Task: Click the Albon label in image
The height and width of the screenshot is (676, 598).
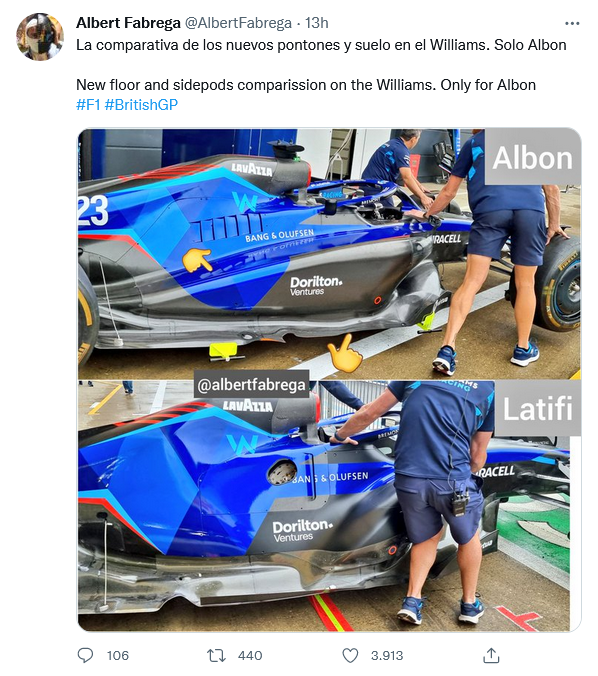Action: (533, 158)
